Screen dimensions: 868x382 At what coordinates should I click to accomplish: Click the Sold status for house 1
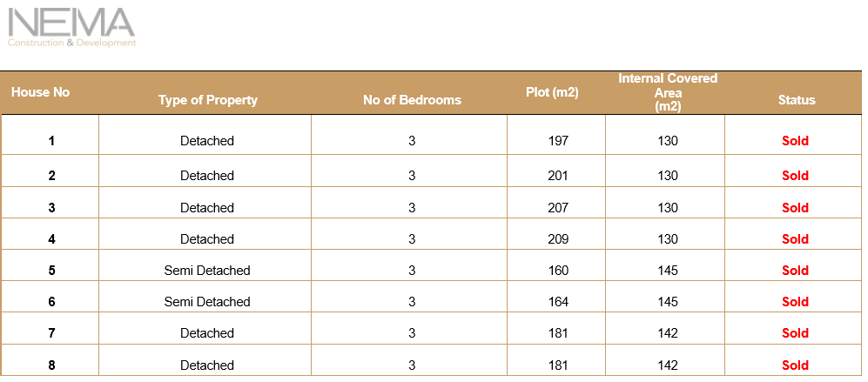[795, 141]
